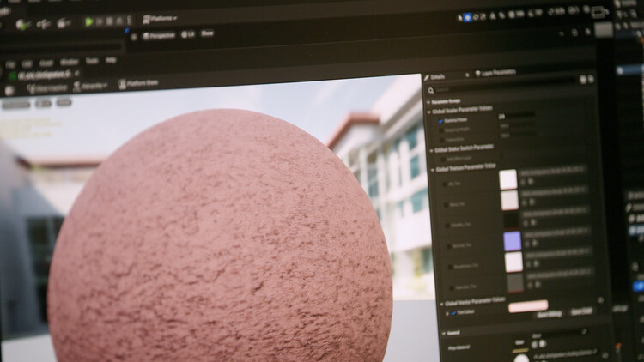Image resolution: width=644 pixels, height=362 pixels.
Task: Enable the third scalar parameter override
Action: (x=442, y=141)
